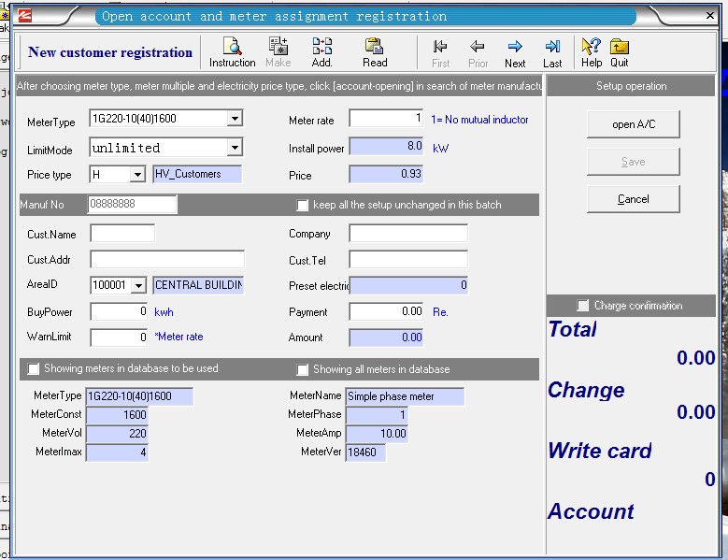Click the Read card icon
728x560 pixels.
click(375, 52)
